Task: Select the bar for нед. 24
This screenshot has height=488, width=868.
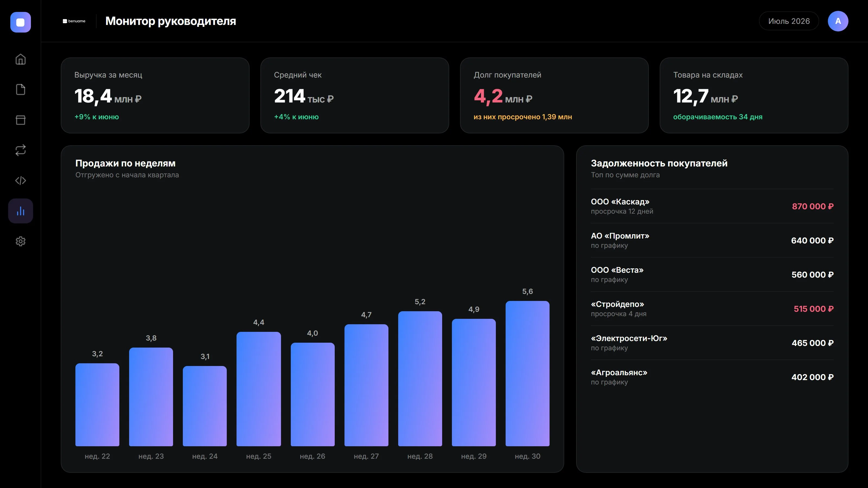Action: point(205,406)
